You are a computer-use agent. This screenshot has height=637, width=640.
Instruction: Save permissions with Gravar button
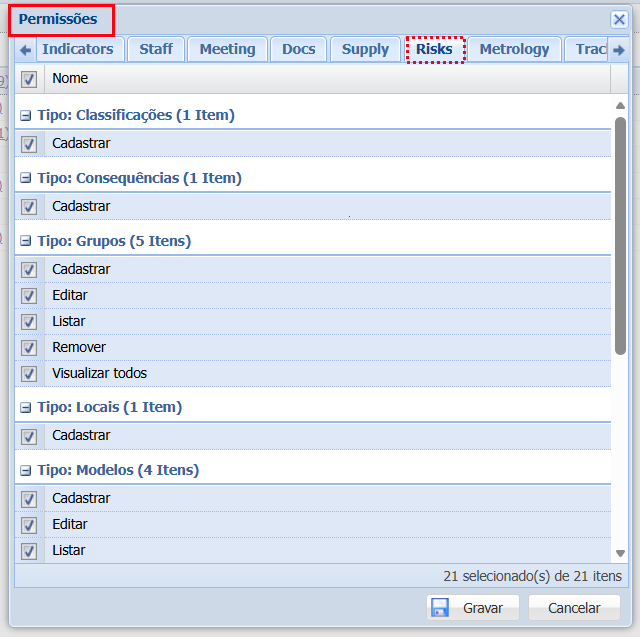pos(472,608)
